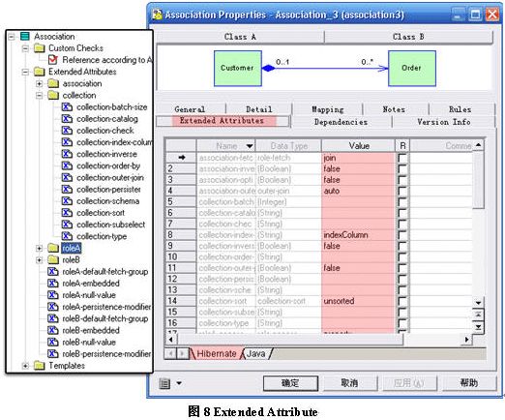Collapse the Custom Checks tree node
The image size is (505, 420).
click(x=25, y=48)
